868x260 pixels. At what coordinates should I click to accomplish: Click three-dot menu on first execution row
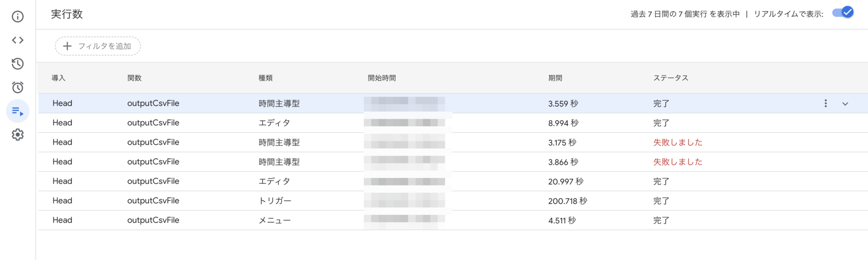[826, 103]
